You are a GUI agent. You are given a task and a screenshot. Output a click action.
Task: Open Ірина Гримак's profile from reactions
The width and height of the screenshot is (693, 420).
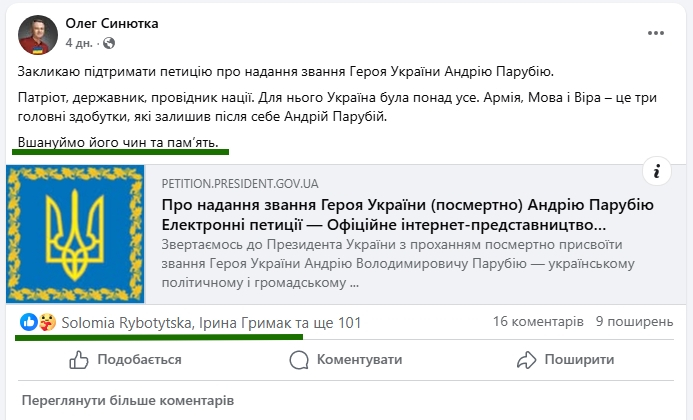click(x=244, y=323)
